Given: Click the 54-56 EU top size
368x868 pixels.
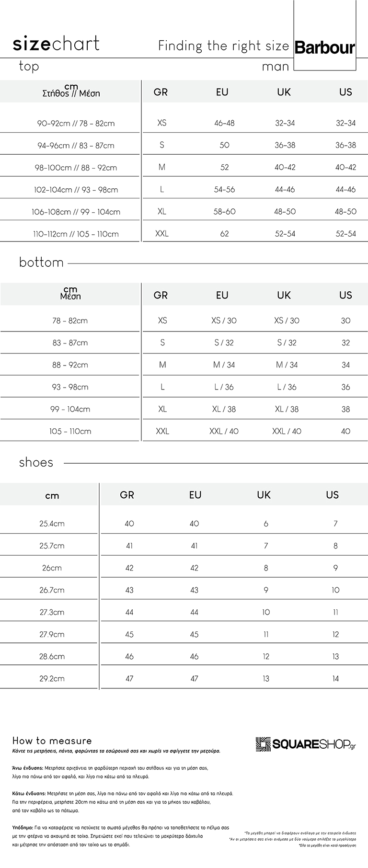Looking at the screenshot, I should [x=224, y=190].
